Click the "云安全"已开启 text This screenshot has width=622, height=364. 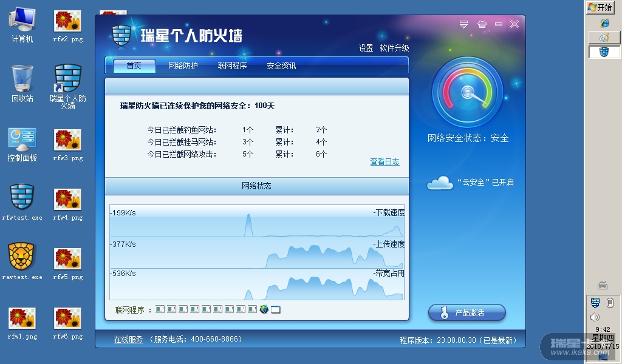pos(485,183)
